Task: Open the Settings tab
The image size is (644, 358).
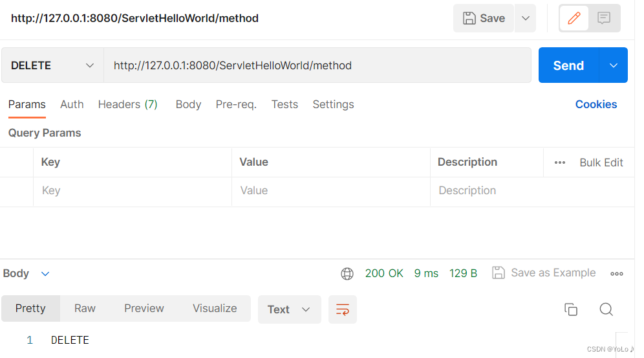Action: click(333, 104)
